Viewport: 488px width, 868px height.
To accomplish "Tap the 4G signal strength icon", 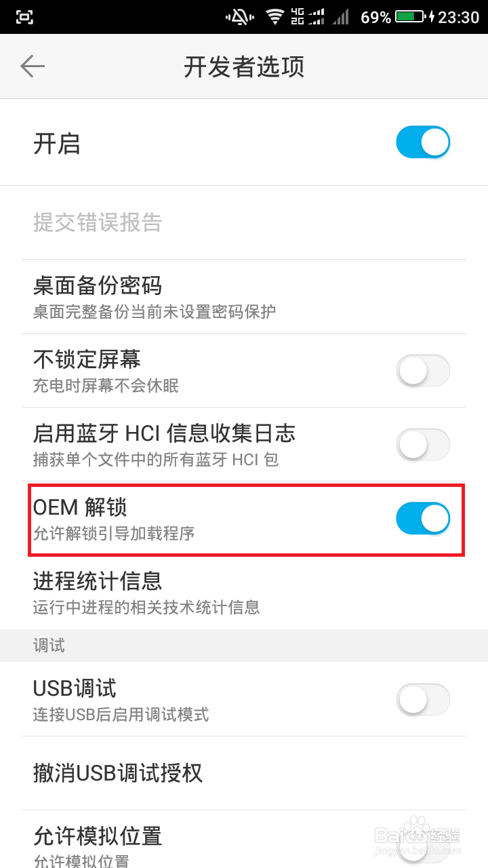I will tap(308, 17).
